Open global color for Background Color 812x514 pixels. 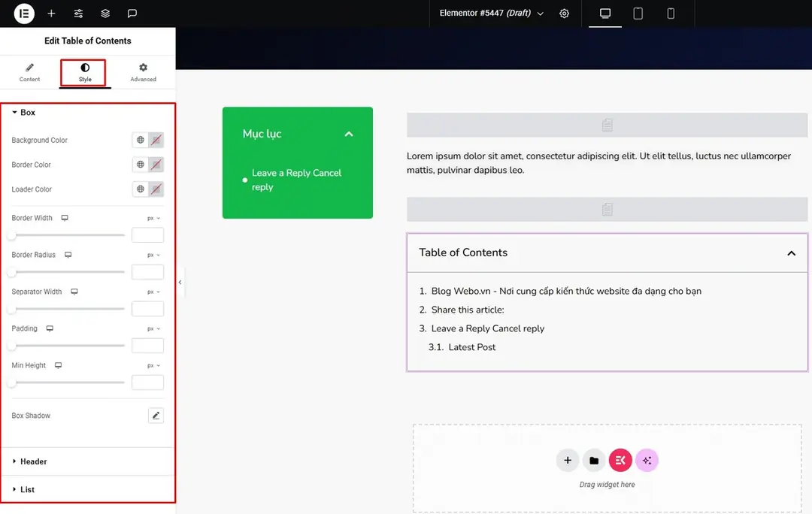[141, 140]
